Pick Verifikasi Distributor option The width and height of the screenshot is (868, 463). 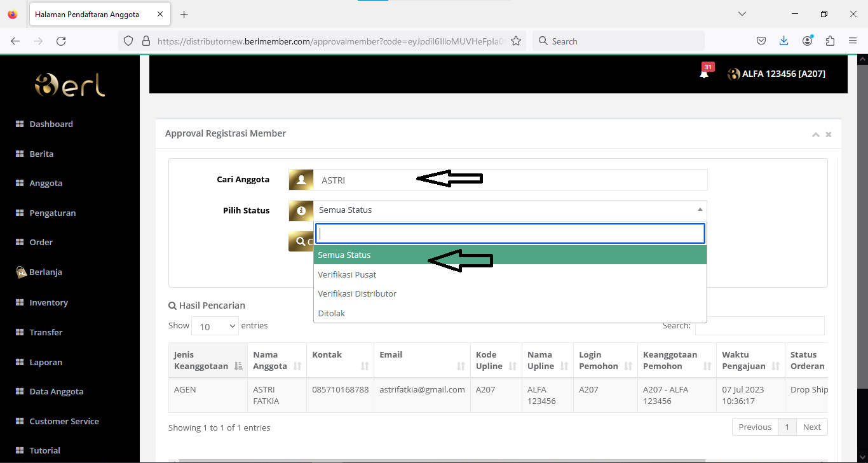[x=357, y=293]
